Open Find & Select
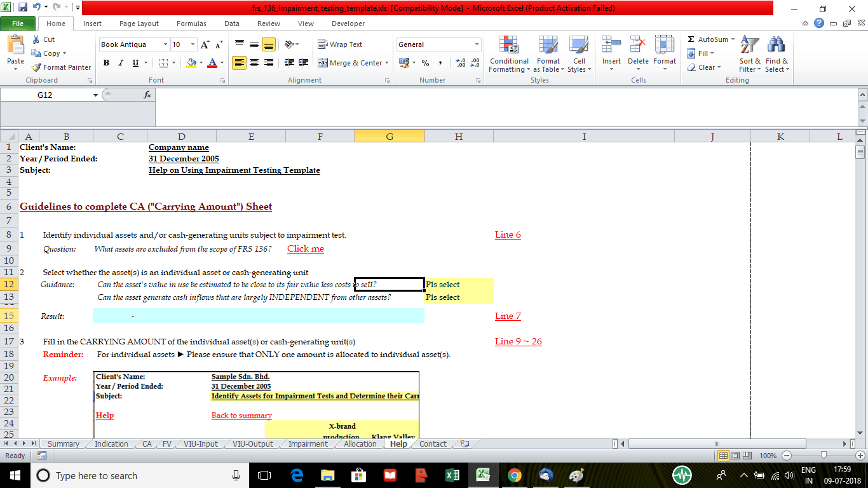 click(x=776, y=55)
